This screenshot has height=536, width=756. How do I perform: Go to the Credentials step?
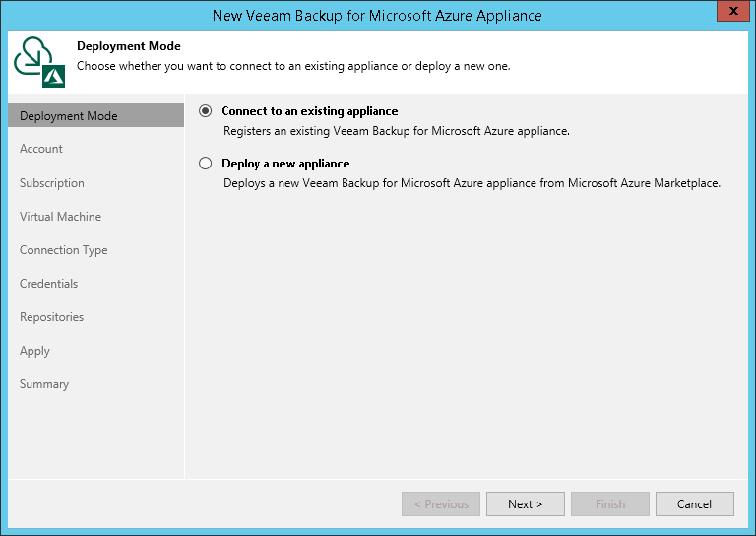coord(48,284)
